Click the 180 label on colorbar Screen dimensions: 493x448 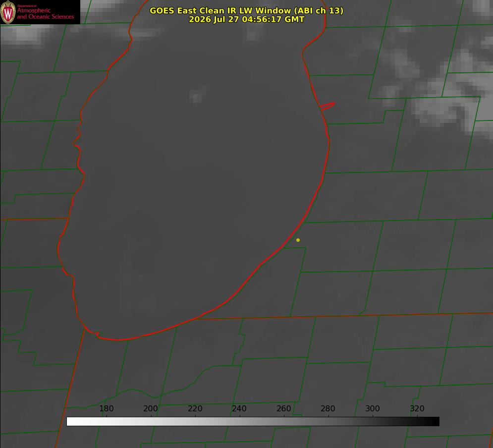click(106, 408)
